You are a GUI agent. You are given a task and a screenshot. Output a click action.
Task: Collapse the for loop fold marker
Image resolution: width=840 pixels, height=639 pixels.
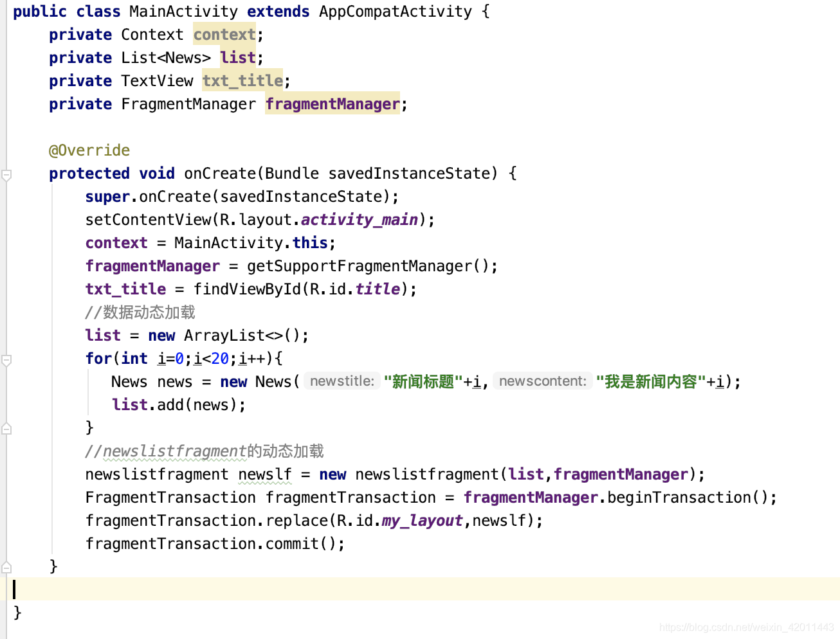pos(6,360)
